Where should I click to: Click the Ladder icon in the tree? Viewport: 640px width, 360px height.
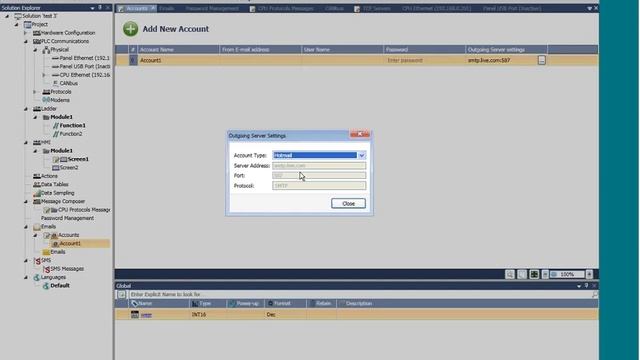point(37,109)
